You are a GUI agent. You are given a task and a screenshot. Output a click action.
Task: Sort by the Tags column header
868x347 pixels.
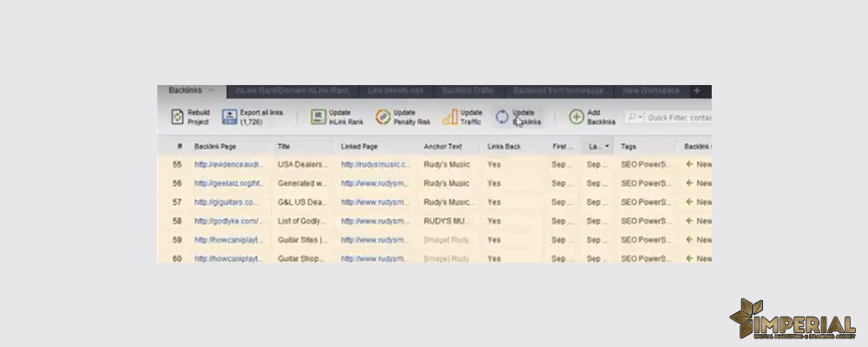click(628, 147)
